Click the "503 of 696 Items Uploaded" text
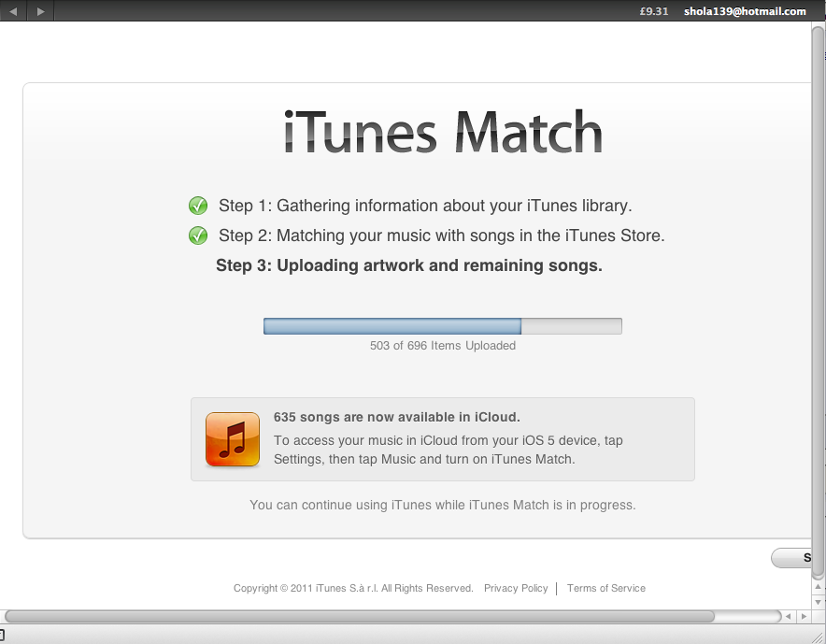Screen dimensions: 826x644 tap(443, 346)
